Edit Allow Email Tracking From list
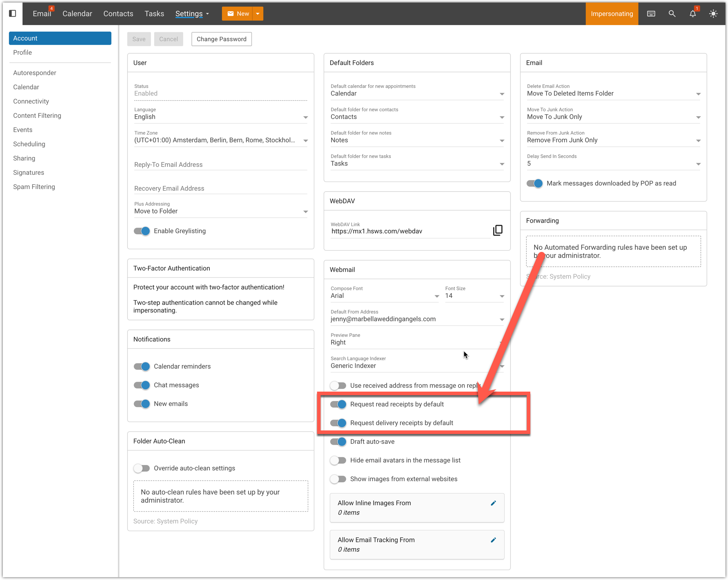This screenshot has width=728, height=580. click(493, 540)
